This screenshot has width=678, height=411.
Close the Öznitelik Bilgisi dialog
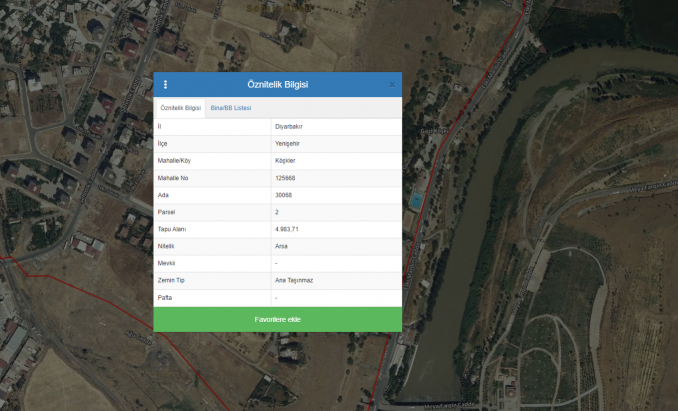[392, 85]
